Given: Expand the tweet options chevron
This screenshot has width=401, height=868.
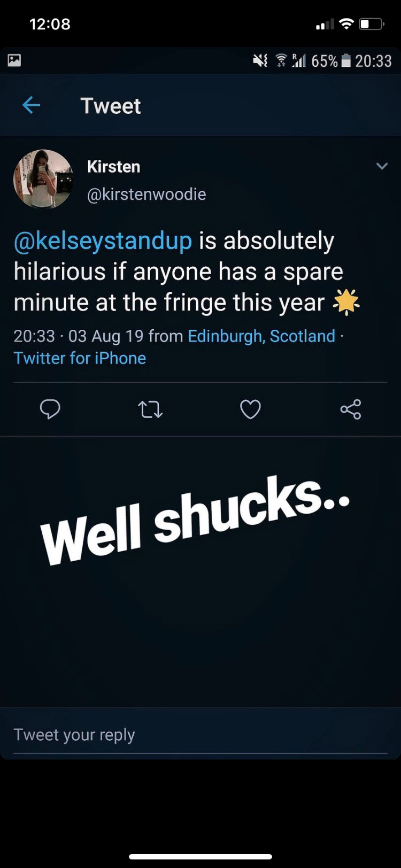Looking at the screenshot, I should 382,166.
